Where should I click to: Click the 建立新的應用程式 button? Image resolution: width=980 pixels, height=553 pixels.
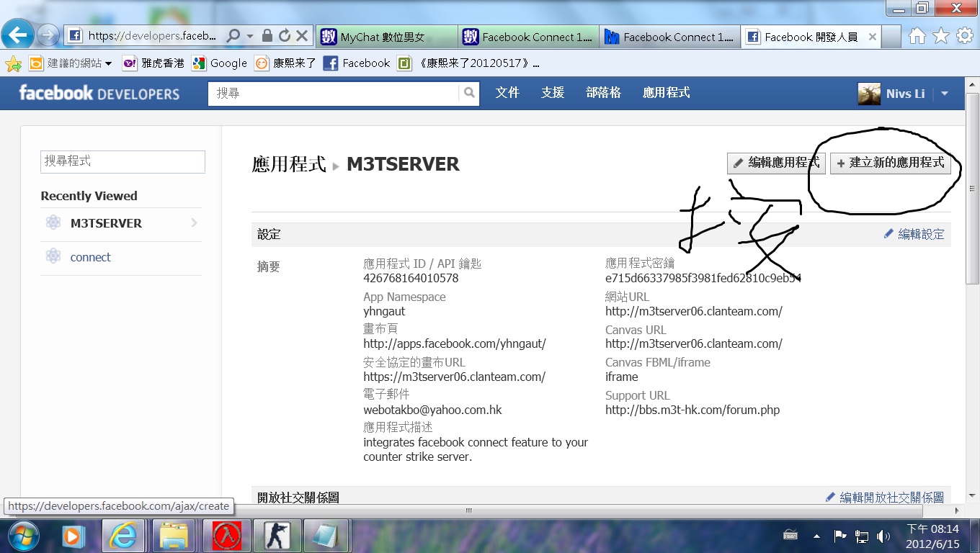(891, 163)
